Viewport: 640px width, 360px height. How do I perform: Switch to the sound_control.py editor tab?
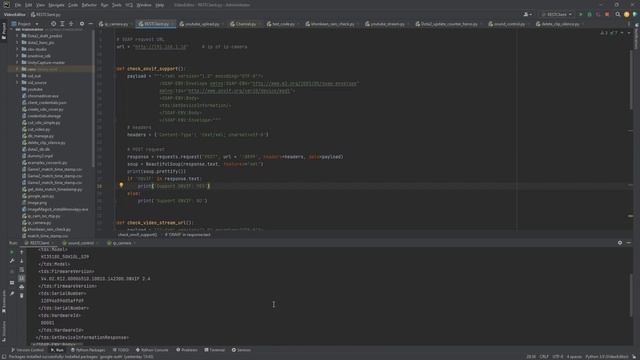(509, 24)
